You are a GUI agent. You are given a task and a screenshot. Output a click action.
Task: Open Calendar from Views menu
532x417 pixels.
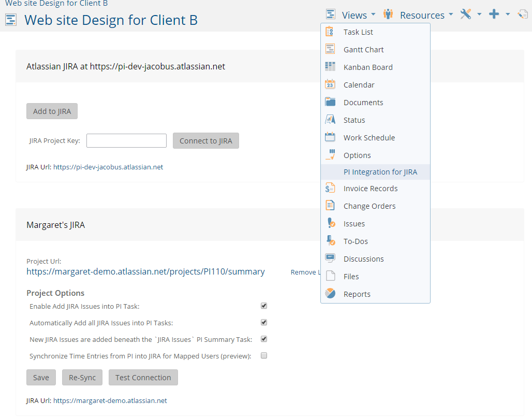pyautogui.click(x=375, y=85)
